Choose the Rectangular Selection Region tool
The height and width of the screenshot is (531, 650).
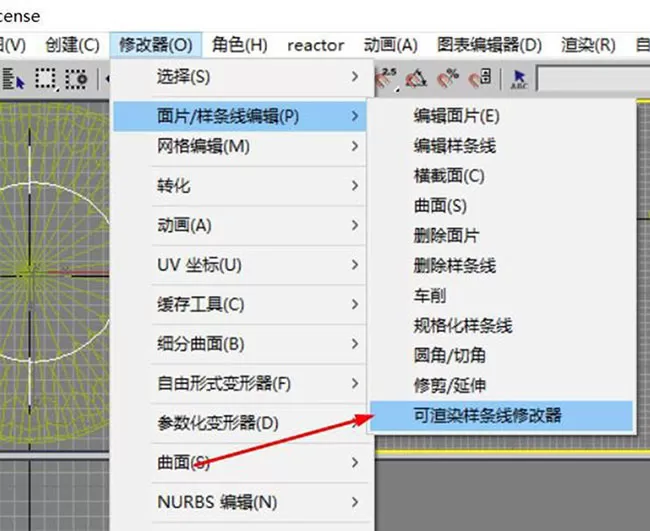[x=45, y=79]
